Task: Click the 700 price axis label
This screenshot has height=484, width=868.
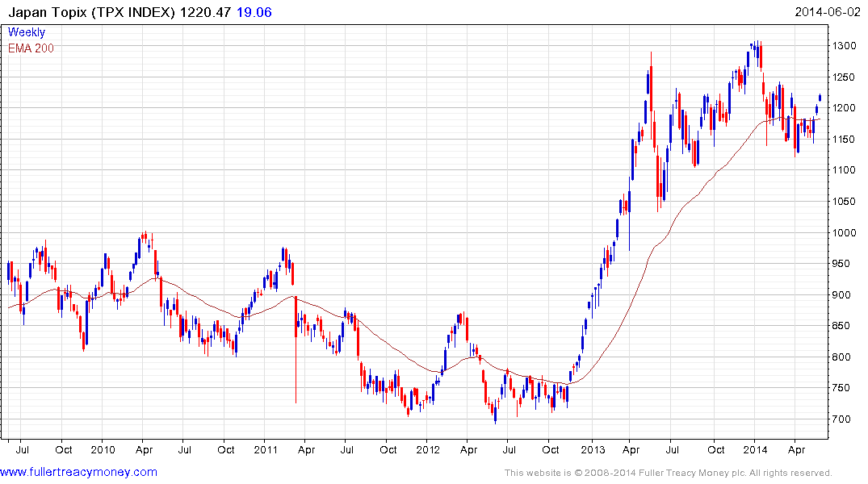Action: pyautogui.click(x=841, y=419)
